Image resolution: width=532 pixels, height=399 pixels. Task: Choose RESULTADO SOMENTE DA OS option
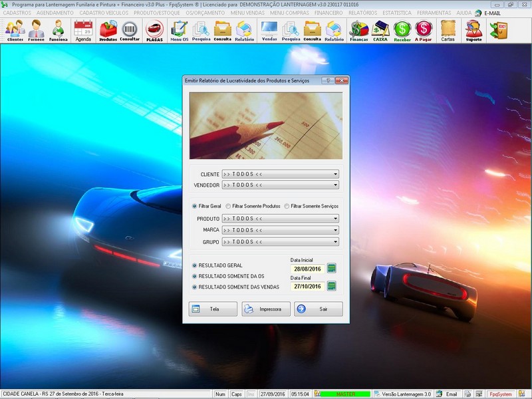coord(195,276)
